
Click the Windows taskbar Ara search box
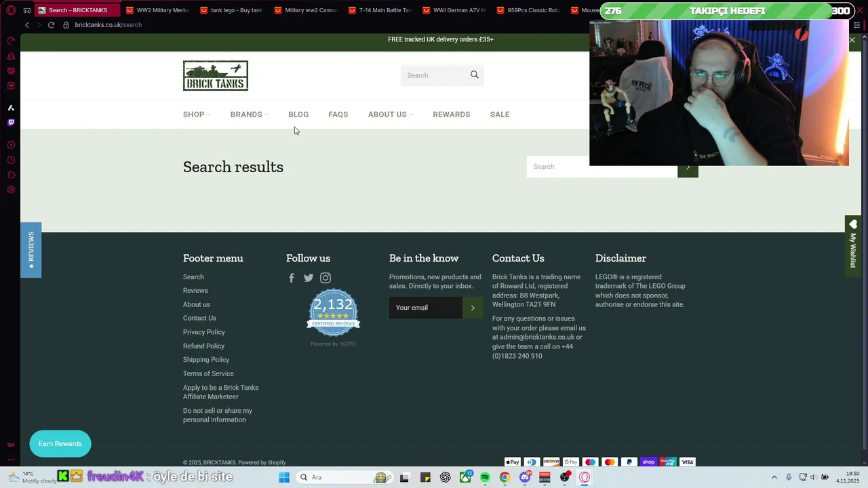point(346,477)
